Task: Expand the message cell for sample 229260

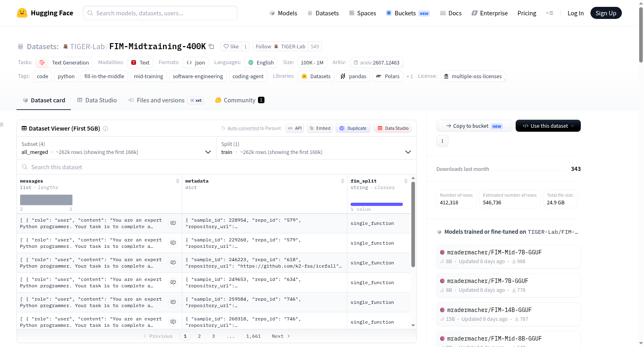Action: tap(173, 243)
